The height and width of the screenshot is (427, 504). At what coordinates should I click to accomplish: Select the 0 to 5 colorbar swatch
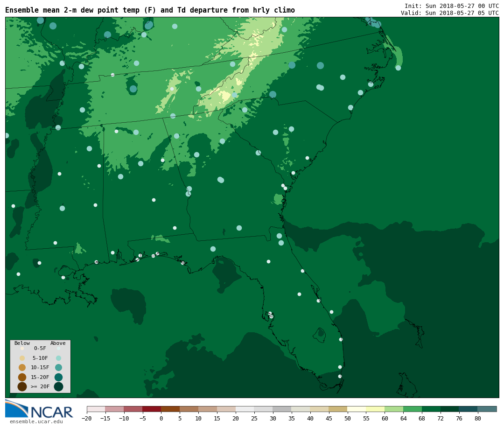(171, 409)
